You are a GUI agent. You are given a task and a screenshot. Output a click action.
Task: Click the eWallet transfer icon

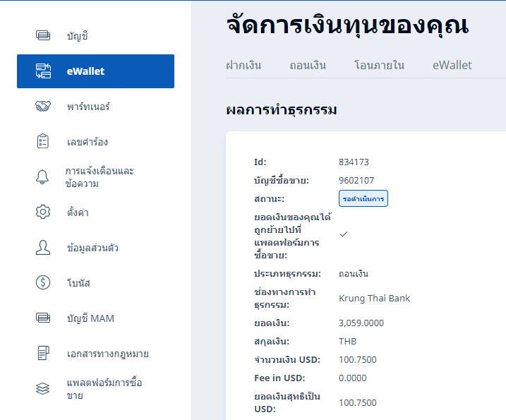[x=43, y=71]
